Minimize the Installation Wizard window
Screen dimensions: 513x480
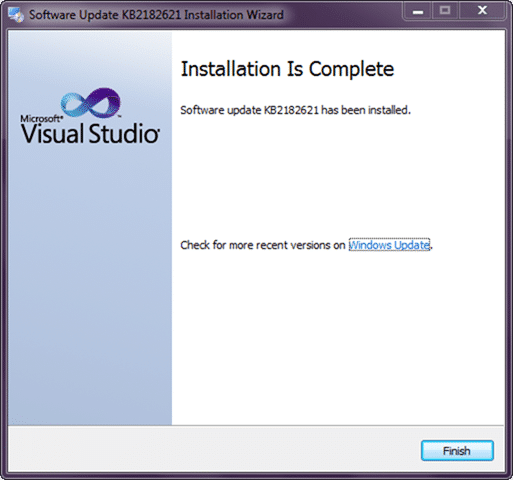tap(418, 12)
